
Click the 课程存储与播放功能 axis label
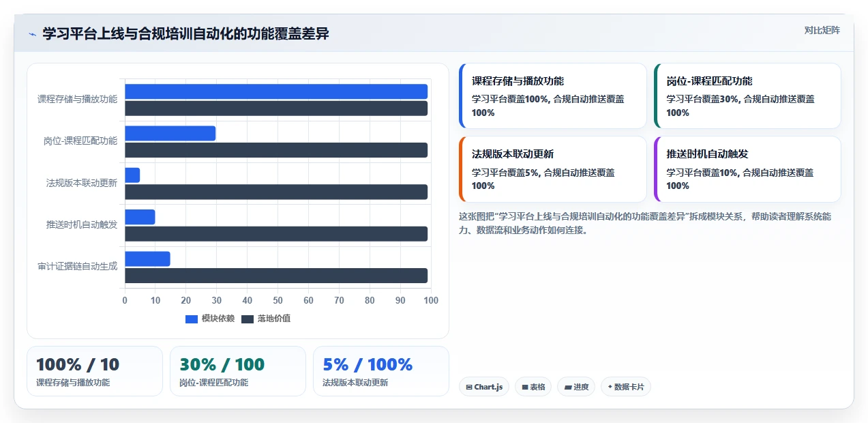[x=77, y=99]
